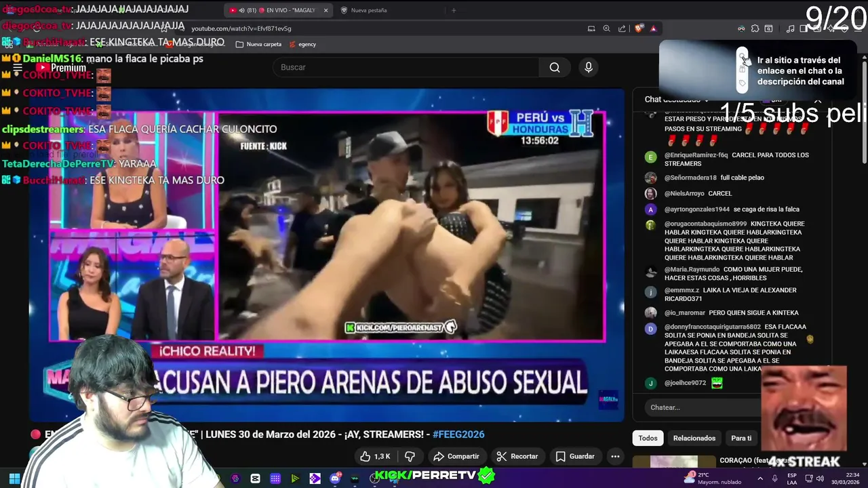Click the Brave Shields lion icon
This screenshot has height=488, width=868.
pyautogui.click(x=639, y=28)
